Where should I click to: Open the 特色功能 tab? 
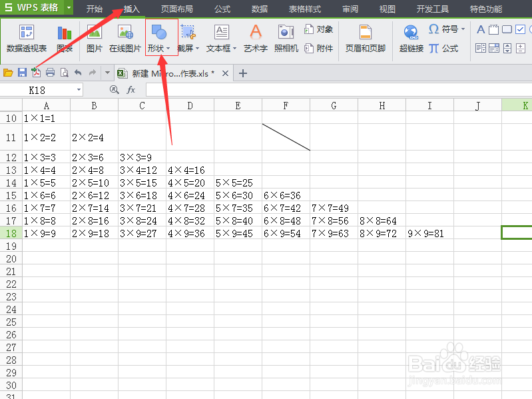pyautogui.click(x=486, y=9)
